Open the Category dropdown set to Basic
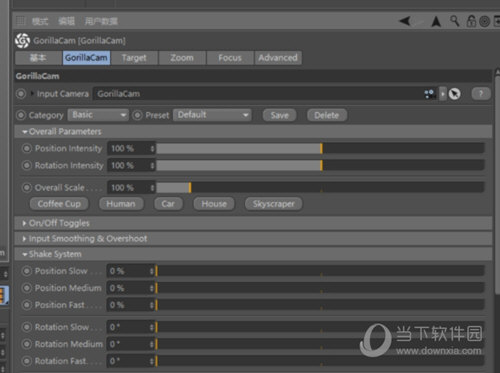 tap(98, 115)
